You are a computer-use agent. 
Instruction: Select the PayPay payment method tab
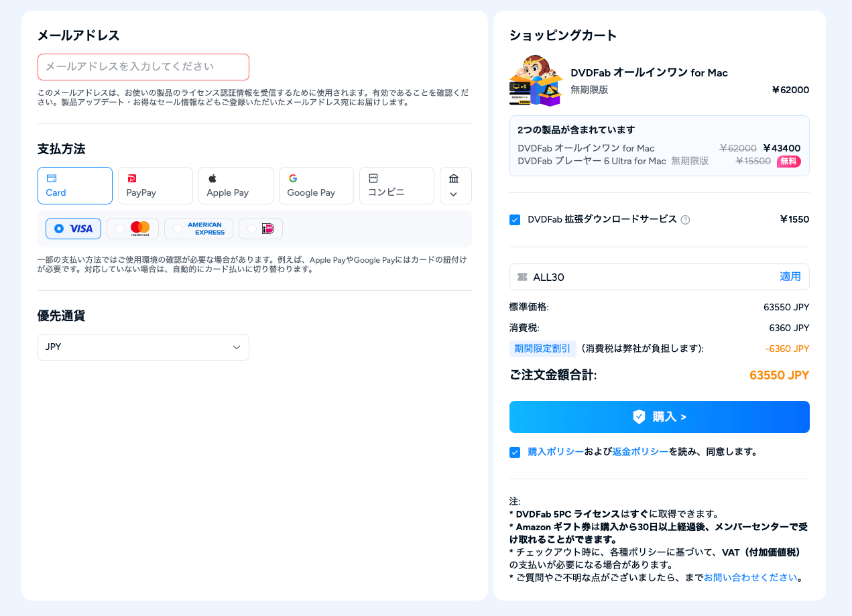pyautogui.click(x=156, y=186)
